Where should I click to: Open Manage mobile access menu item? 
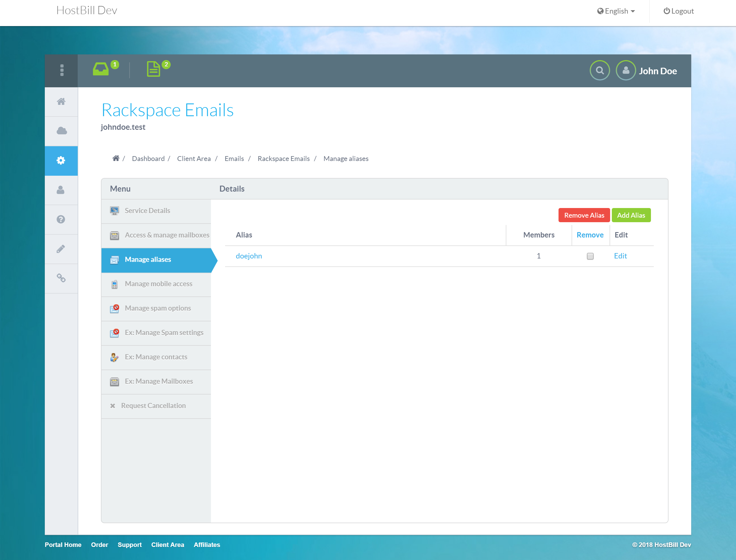click(x=156, y=284)
